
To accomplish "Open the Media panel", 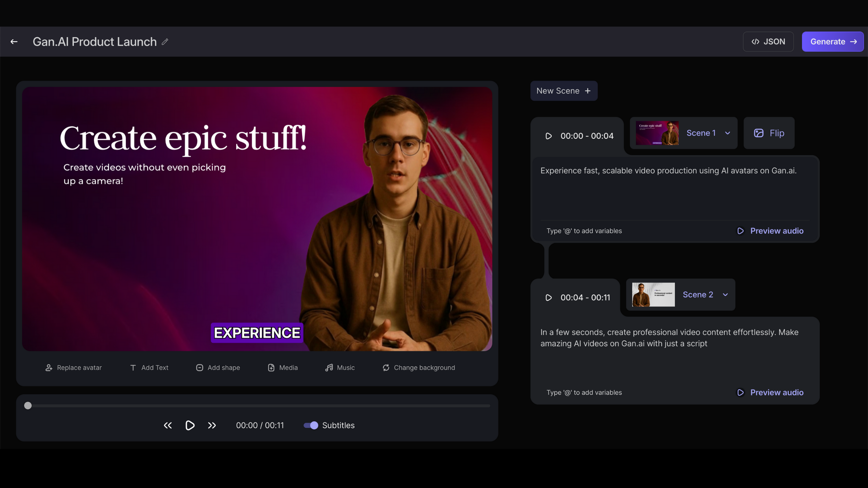I will [x=282, y=367].
